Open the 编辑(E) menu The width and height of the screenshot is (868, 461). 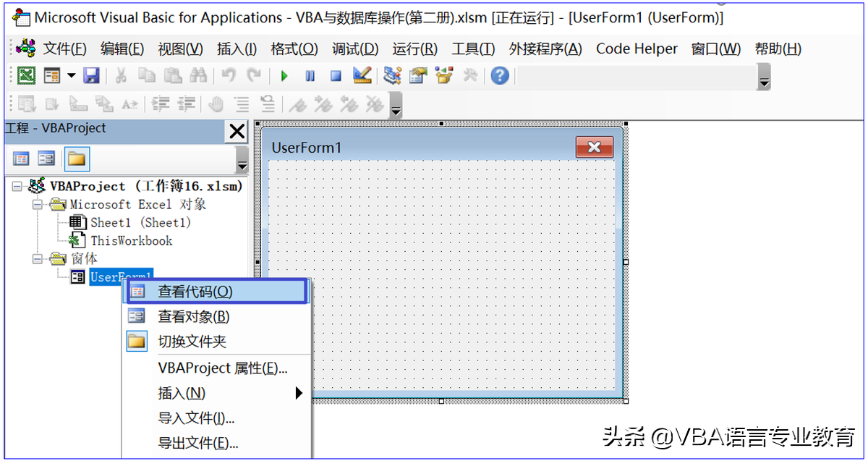point(122,48)
